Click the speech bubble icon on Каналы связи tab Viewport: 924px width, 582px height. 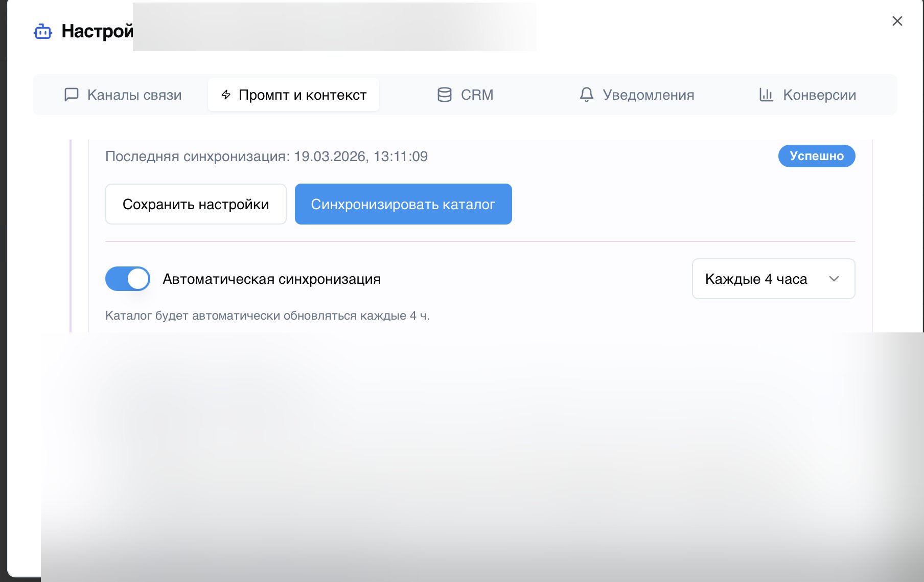72,95
